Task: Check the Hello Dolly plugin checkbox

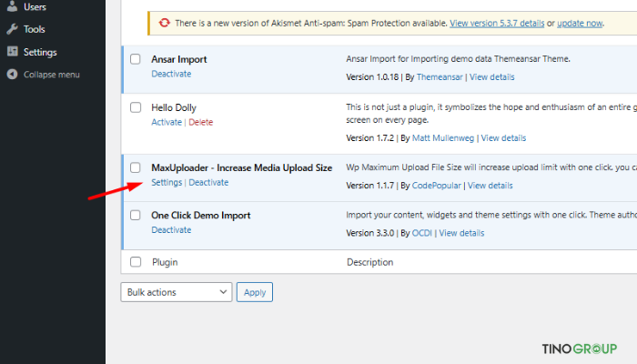Action: 136,107
